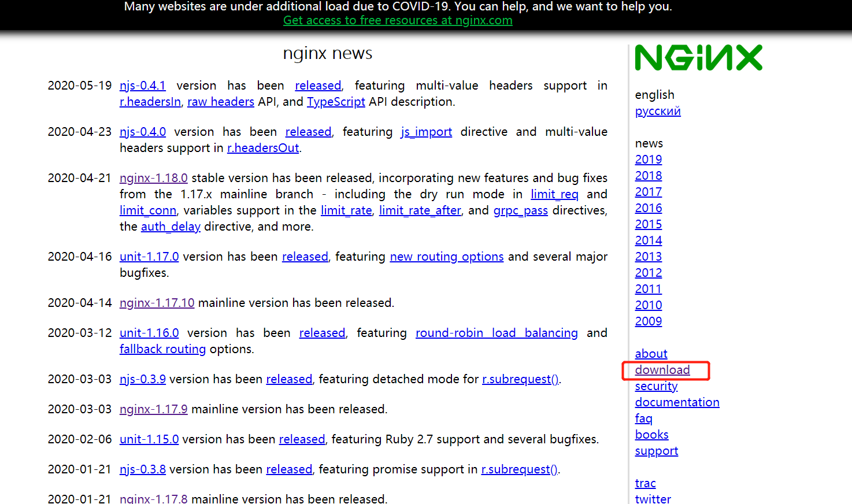The image size is (852, 504).
Task: Click 'released' link in 2020-04-23 entry
Action: [x=309, y=132]
